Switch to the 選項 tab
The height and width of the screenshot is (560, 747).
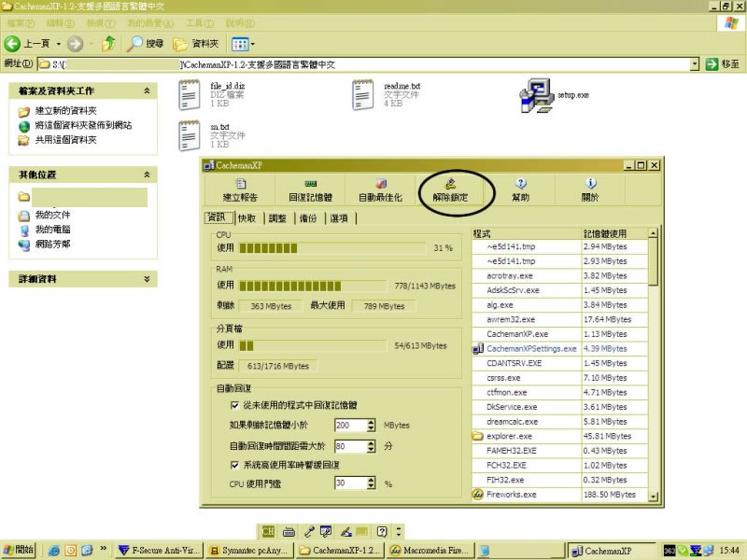pyautogui.click(x=339, y=218)
